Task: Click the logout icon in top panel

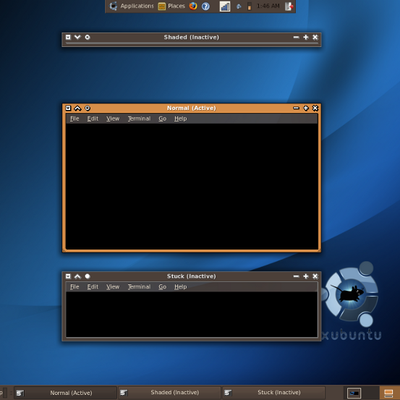Action: coord(289,6)
